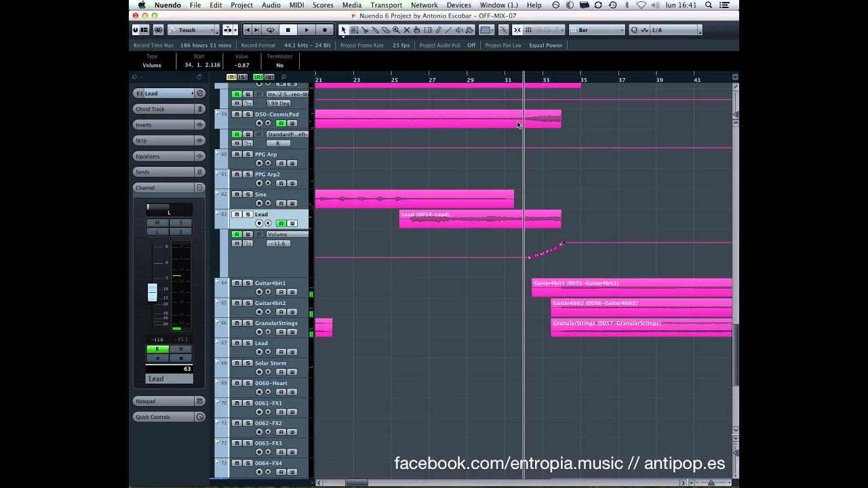
Task: Open the Audio menu
Action: point(271,5)
